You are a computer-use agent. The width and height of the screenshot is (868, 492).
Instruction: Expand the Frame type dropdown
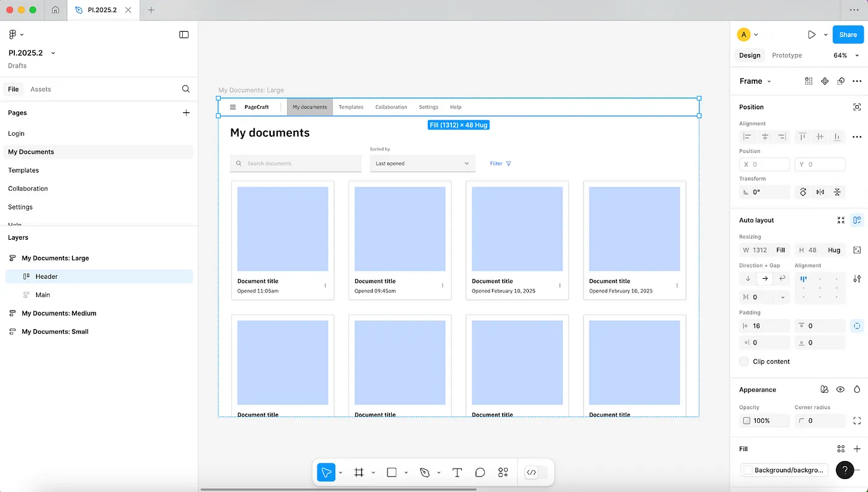pyautogui.click(x=755, y=81)
